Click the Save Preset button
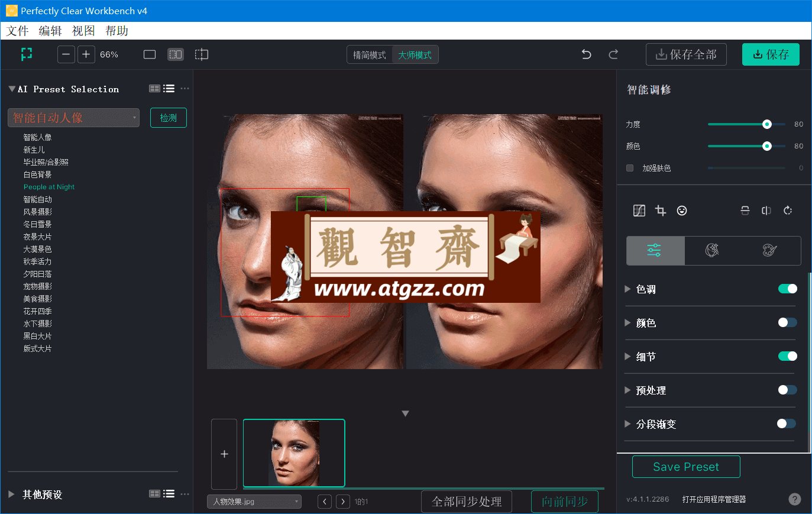The width and height of the screenshot is (812, 514). coord(686,467)
